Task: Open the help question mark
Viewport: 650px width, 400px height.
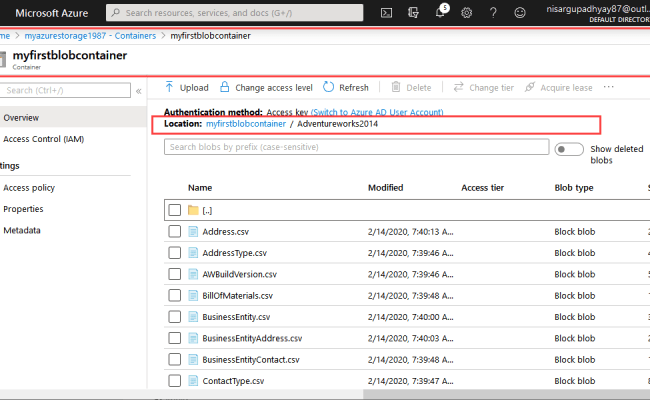Action: click(x=493, y=13)
